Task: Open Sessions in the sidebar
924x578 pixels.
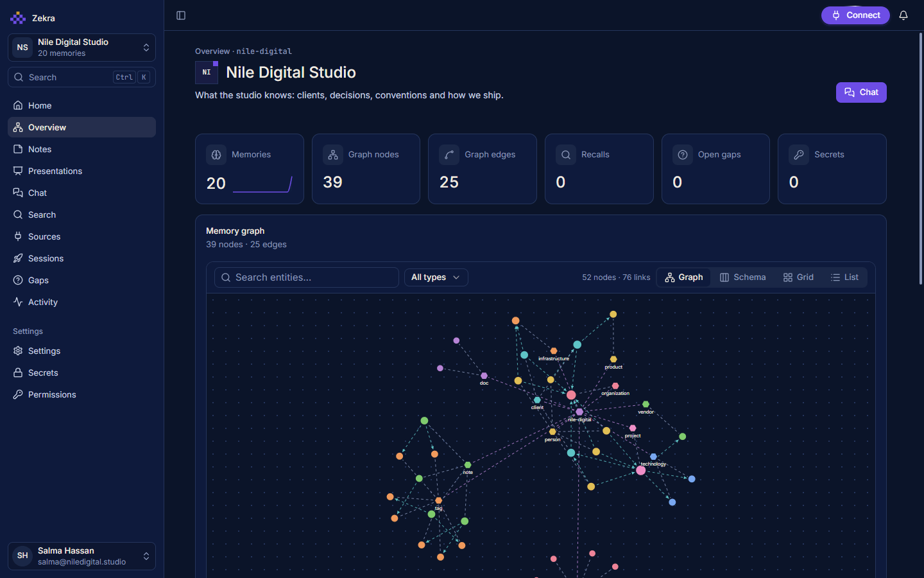Action: (x=81, y=258)
